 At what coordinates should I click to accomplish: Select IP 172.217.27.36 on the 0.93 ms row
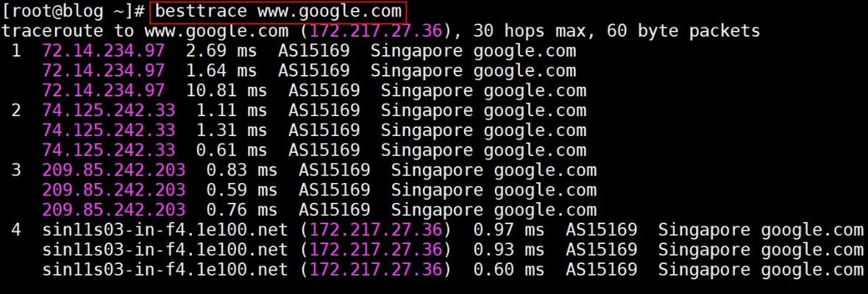click(x=377, y=250)
